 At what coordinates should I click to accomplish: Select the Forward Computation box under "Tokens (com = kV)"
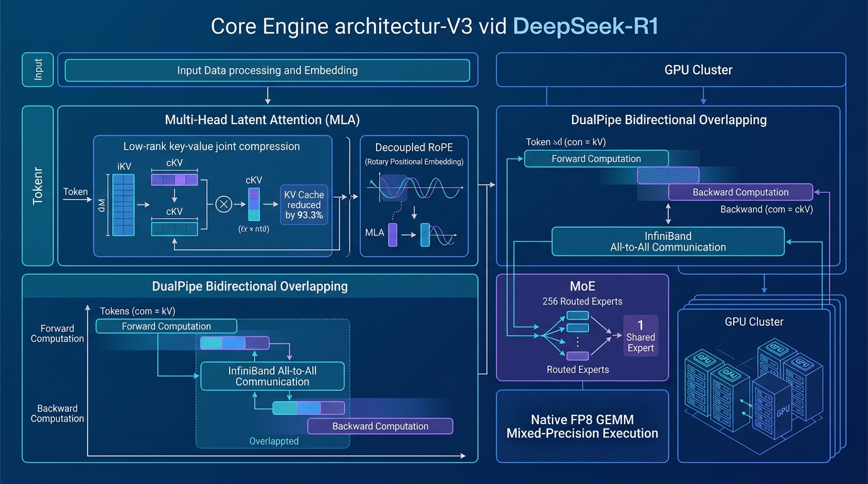pos(167,326)
